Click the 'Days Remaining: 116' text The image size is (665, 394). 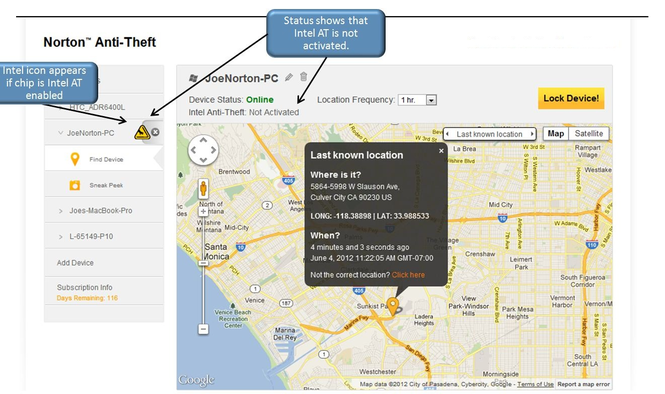(x=87, y=298)
